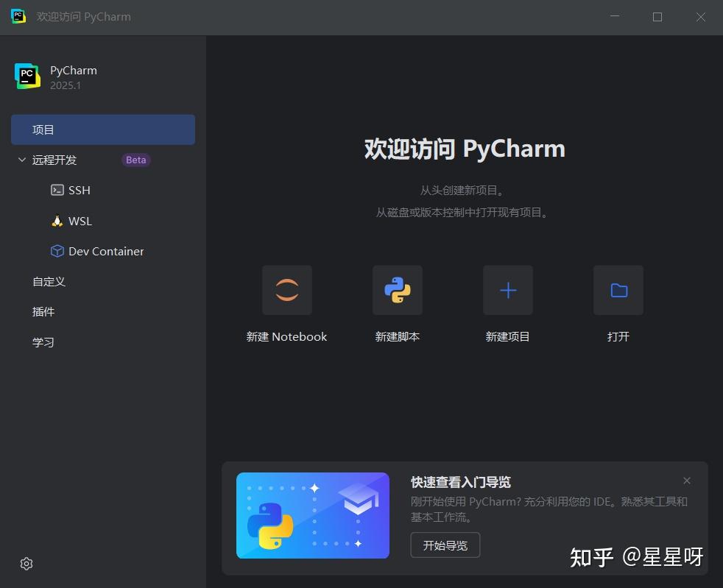The image size is (723, 588).
Task: Dismiss the quick tour banner
Action: tap(687, 481)
